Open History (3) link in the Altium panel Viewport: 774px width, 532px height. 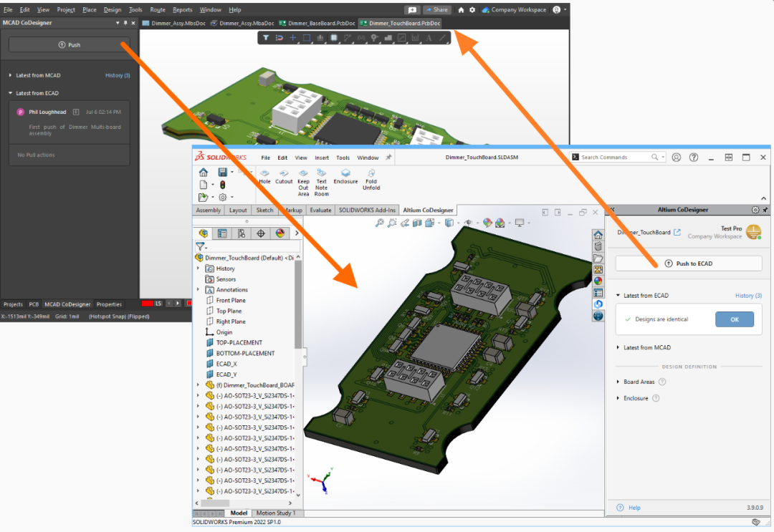tap(118, 75)
